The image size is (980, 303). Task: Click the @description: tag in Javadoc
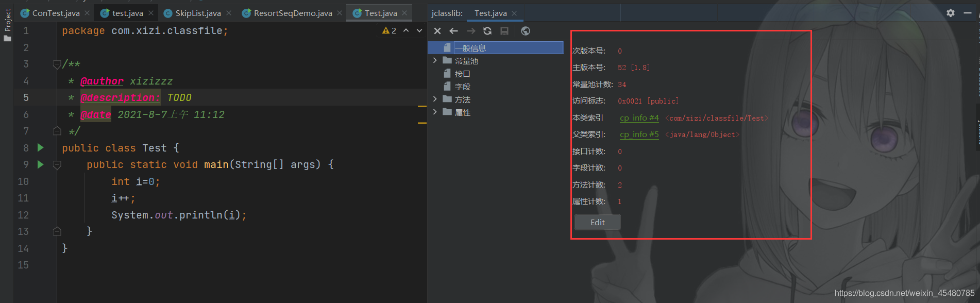pos(121,97)
